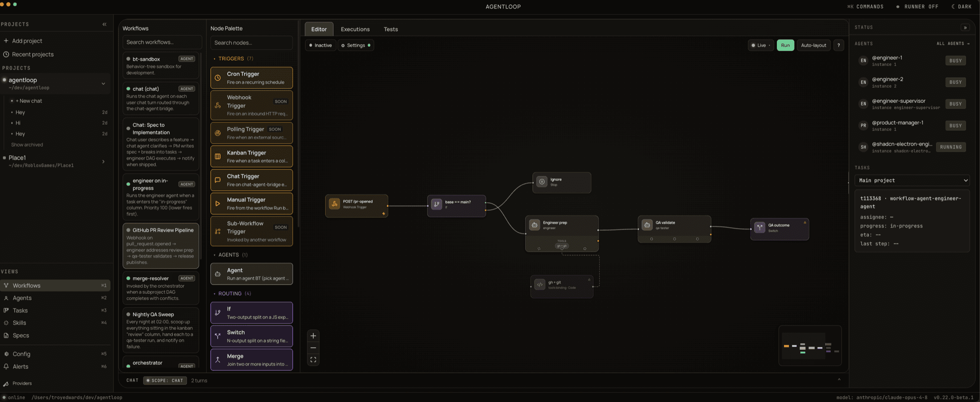This screenshot has width=980, height=402.
Task: Select the QA validate agent node
Action: tap(674, 229)
